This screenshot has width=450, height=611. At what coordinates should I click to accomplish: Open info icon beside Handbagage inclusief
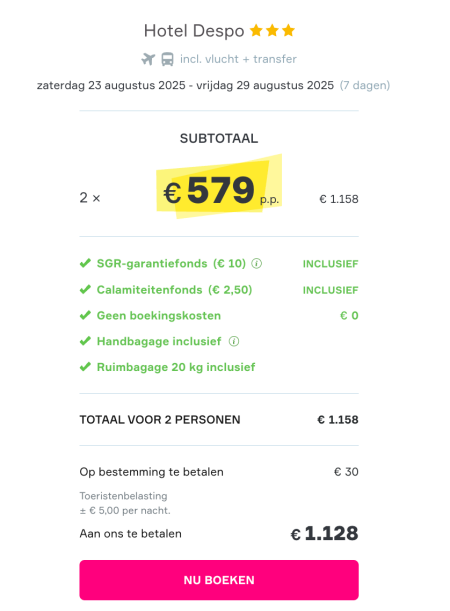(234, 342)
